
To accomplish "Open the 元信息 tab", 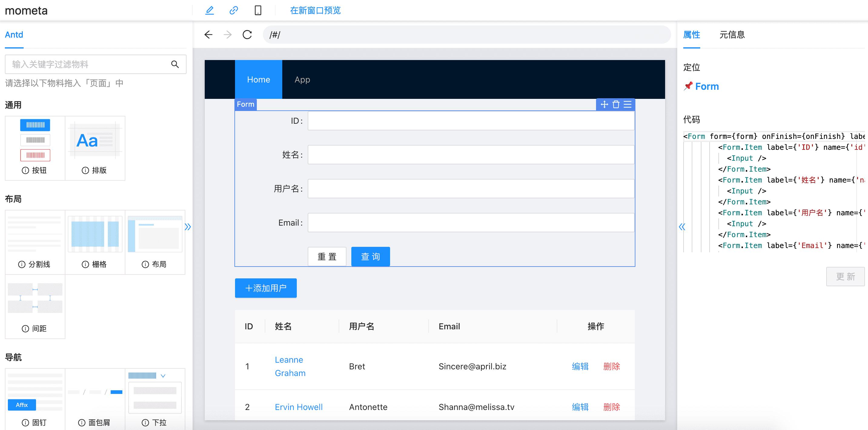I will coord(732,35).
